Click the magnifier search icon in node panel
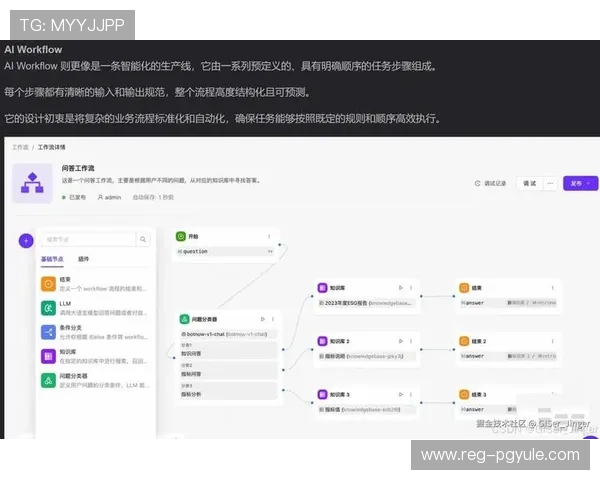This screenshot has width=600, height=480. [x=143, y=239]
